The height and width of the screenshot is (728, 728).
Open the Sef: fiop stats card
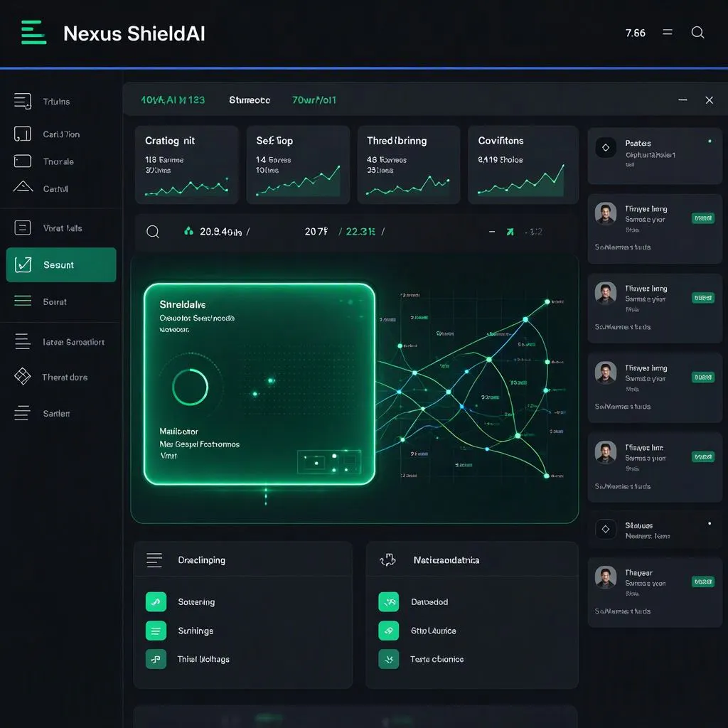tap(298, 165)
